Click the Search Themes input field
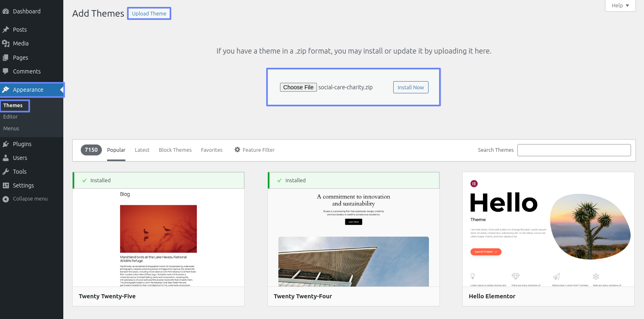 574,150
